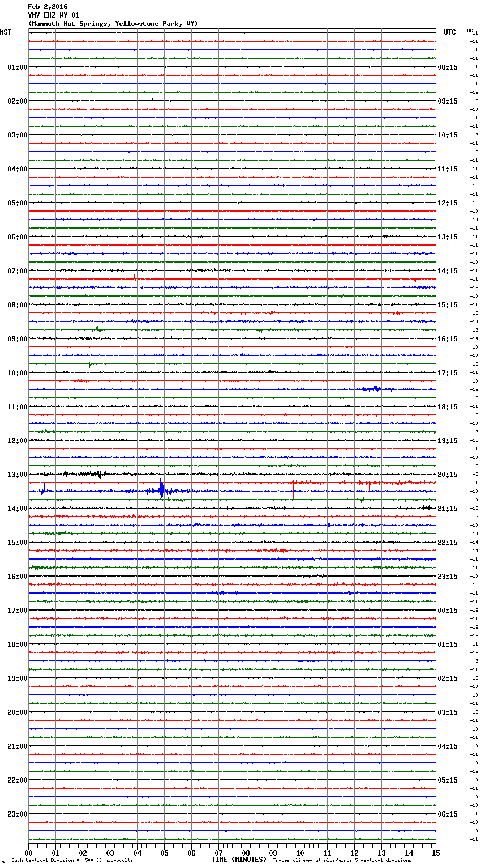Select the 22:00 MST time label
This screenshot has width=481, height=868.
[17, 780]
